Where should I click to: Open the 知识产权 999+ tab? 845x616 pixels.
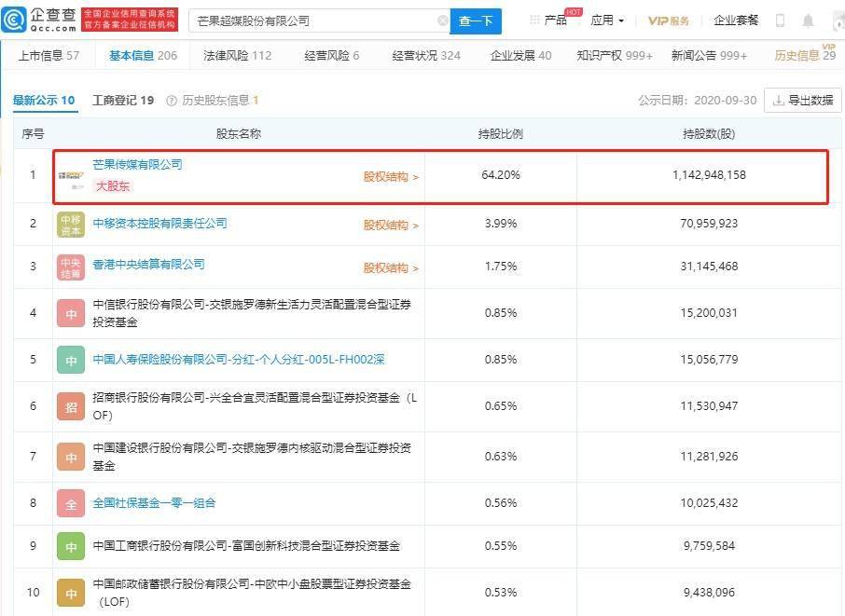(615, 56)
